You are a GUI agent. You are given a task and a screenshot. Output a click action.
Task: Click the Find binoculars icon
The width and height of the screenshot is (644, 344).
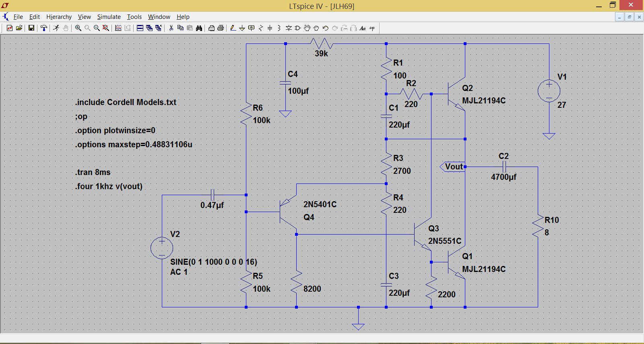[199, 28]
